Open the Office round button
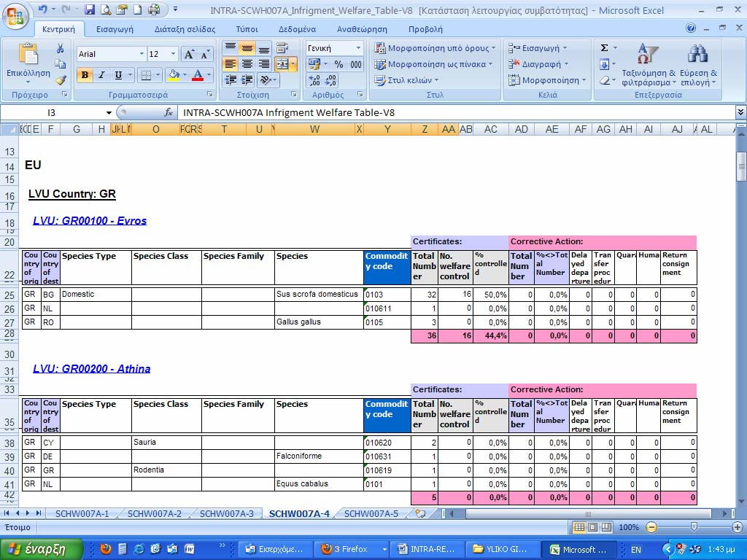The height and width of the screenshot is (560, 747). click(15, 16)
